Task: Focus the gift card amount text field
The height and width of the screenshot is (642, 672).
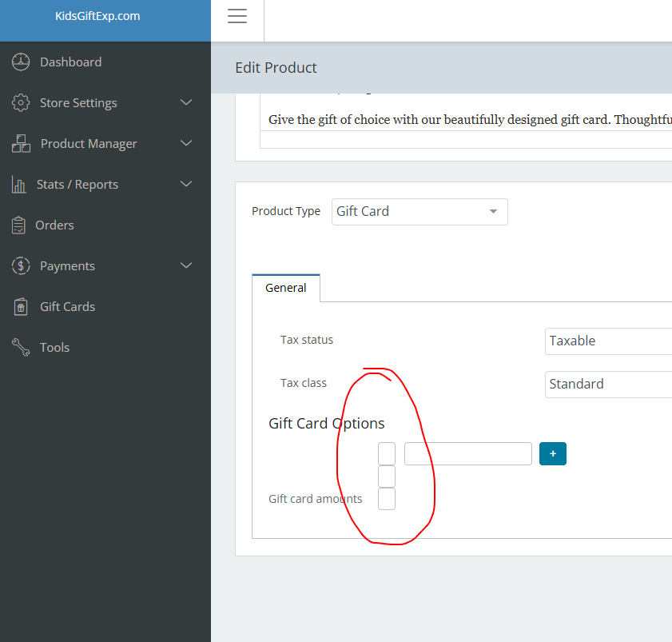Action: [x=467, y=454]
